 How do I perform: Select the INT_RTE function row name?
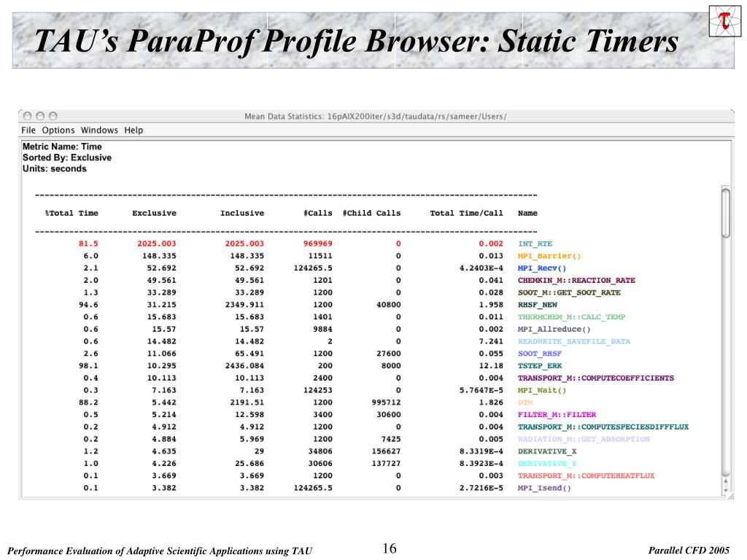click(535, 244)
